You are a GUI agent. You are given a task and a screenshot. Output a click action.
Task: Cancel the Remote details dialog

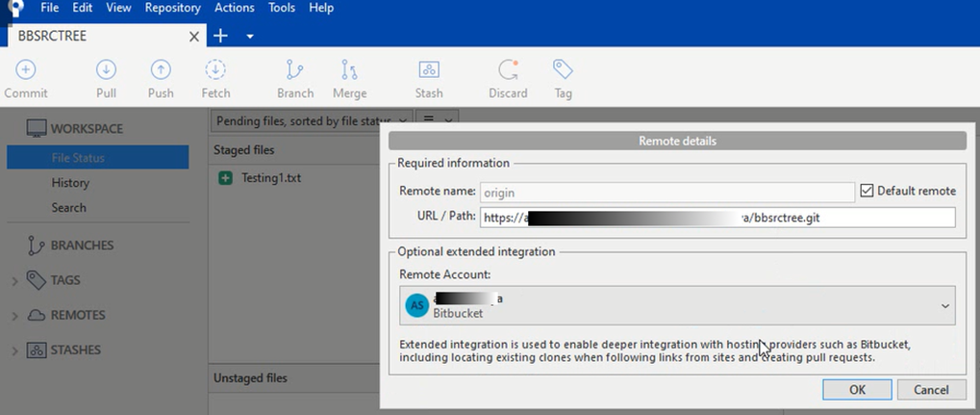pyautogui.click(x=931, y=389)
